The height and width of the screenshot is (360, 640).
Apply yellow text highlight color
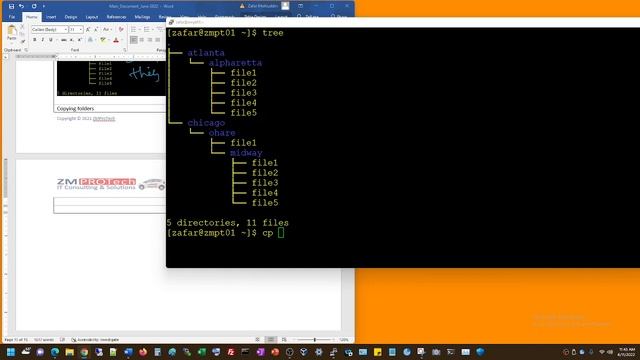pyautogui.click(x=103, y=40)
